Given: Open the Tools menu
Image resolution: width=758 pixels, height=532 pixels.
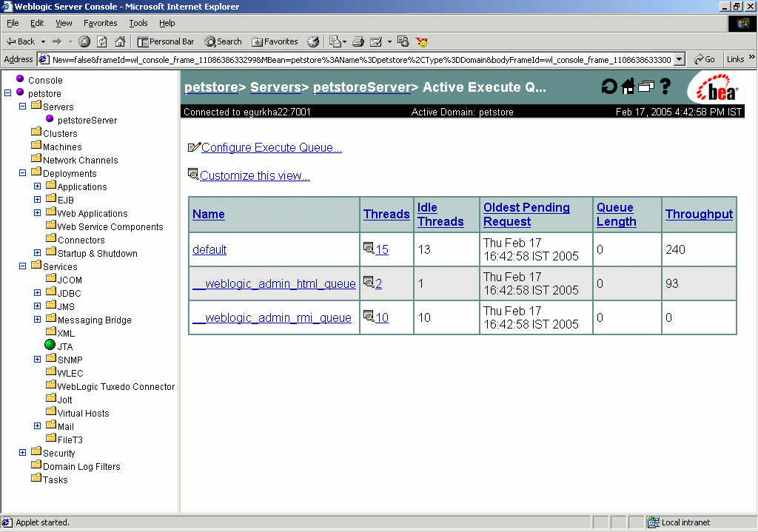Looking at the screenshot, I should (x=138, y=23).
